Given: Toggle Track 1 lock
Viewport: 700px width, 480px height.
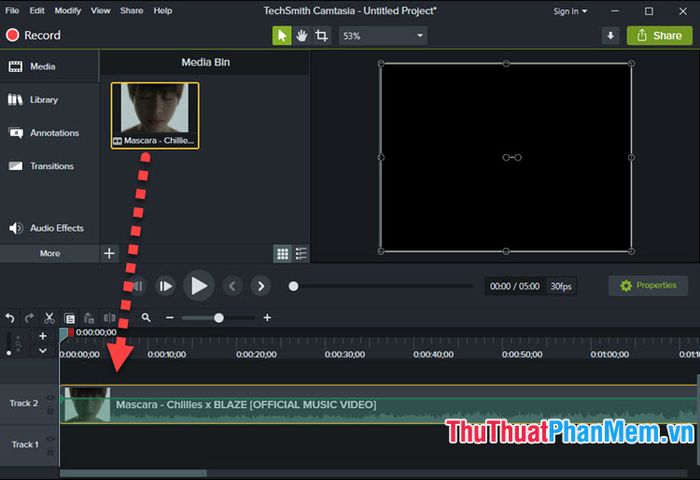Looking at the screenshot, I should tap(50, 452).
